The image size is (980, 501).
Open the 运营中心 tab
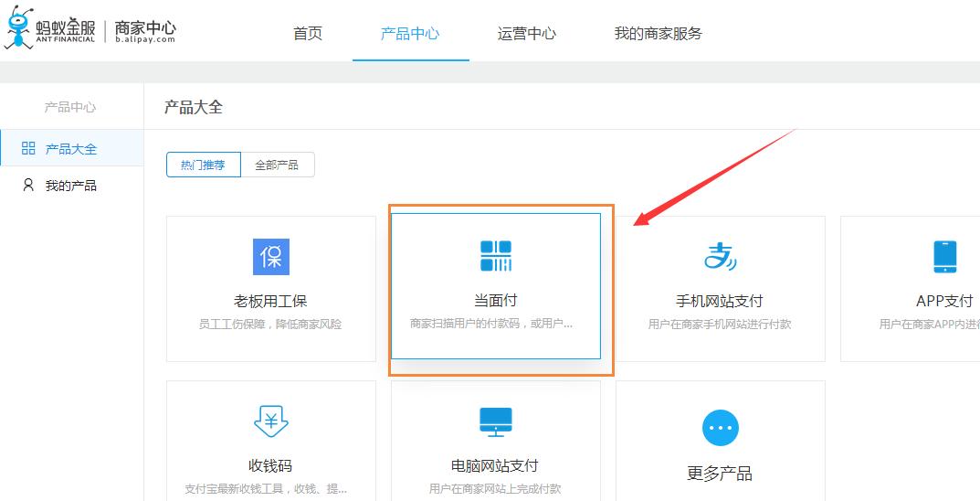point(526,34)
